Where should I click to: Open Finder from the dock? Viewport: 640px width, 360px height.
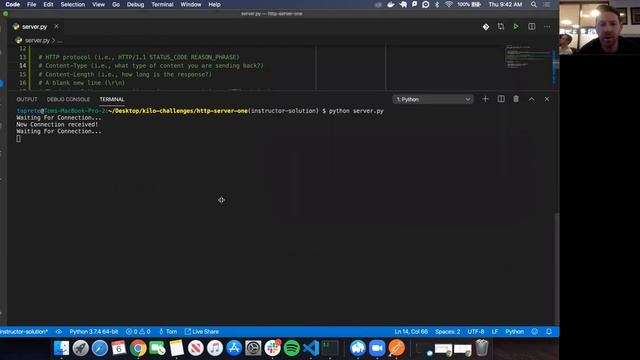61,348
